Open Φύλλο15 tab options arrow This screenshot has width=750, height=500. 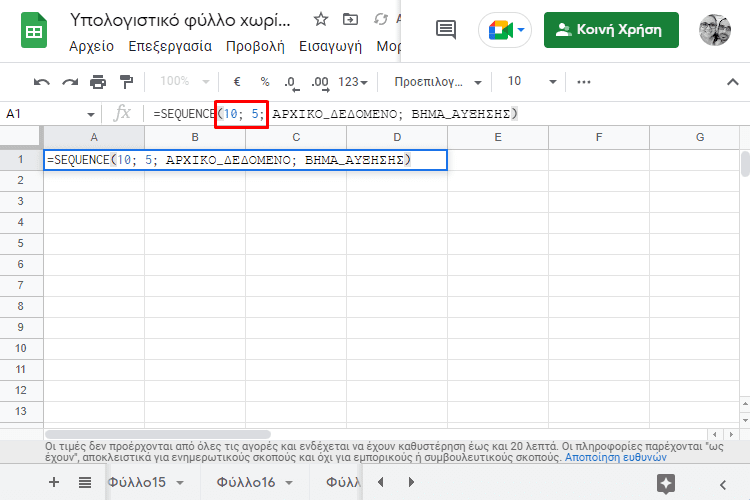[x=180, y=483]
